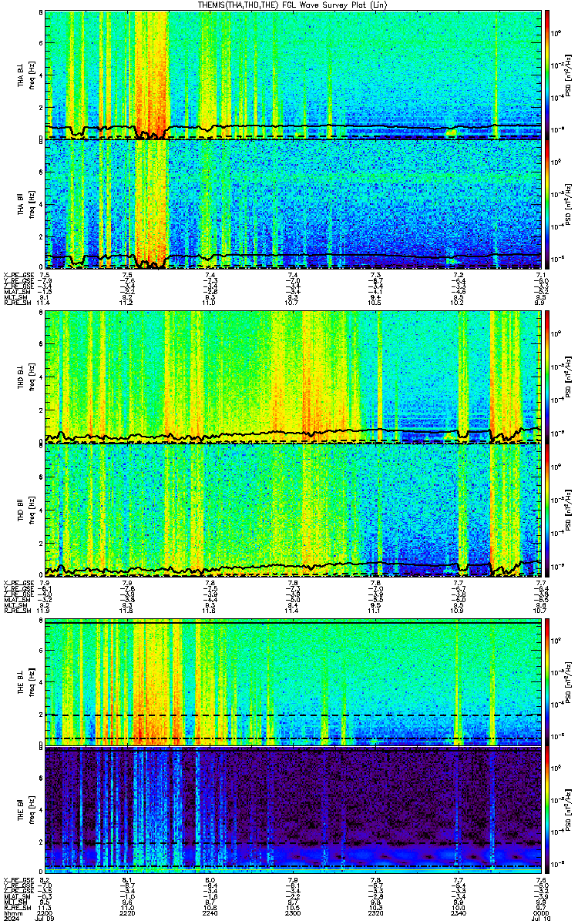Click the PSD [nT²/Hz] label beside THD B⊥

click(x=566, y=377)
